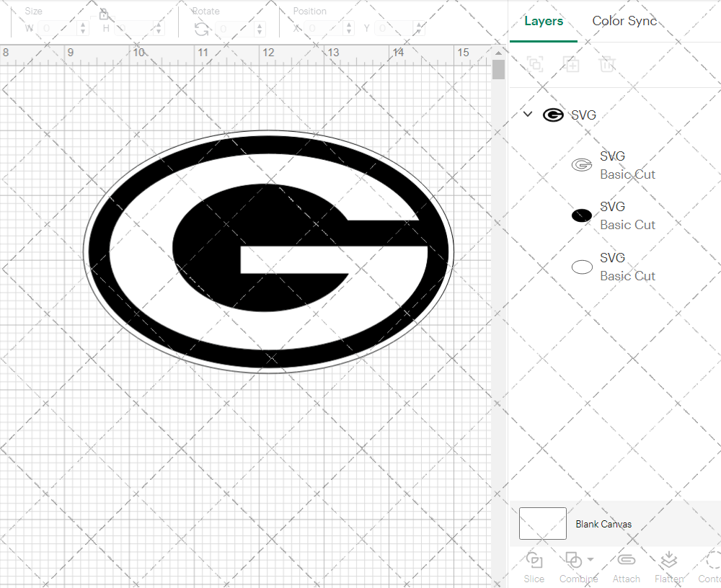
Task: Select the Blank Canvas swatch
Action: 543,523
